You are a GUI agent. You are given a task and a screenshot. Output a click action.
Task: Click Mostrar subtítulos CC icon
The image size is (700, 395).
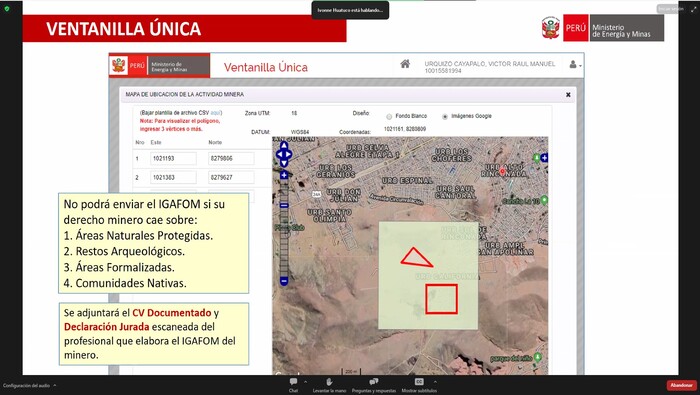pos(419,382)
